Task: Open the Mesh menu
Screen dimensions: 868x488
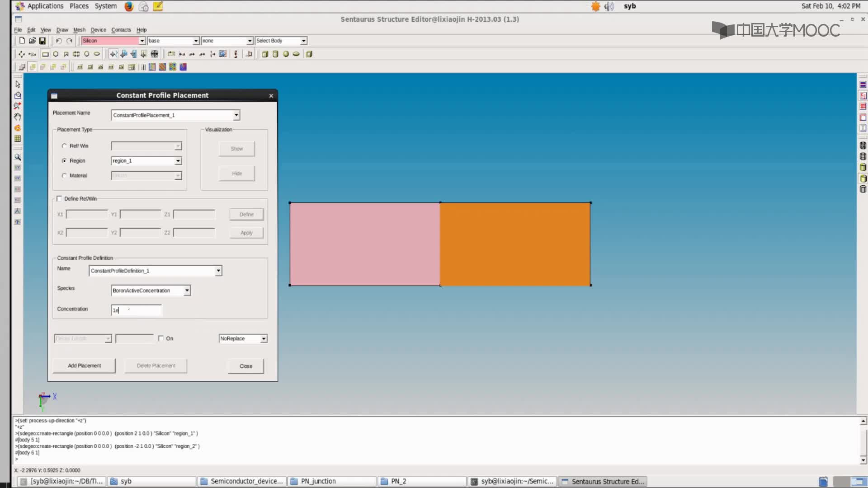Action: 79,30
